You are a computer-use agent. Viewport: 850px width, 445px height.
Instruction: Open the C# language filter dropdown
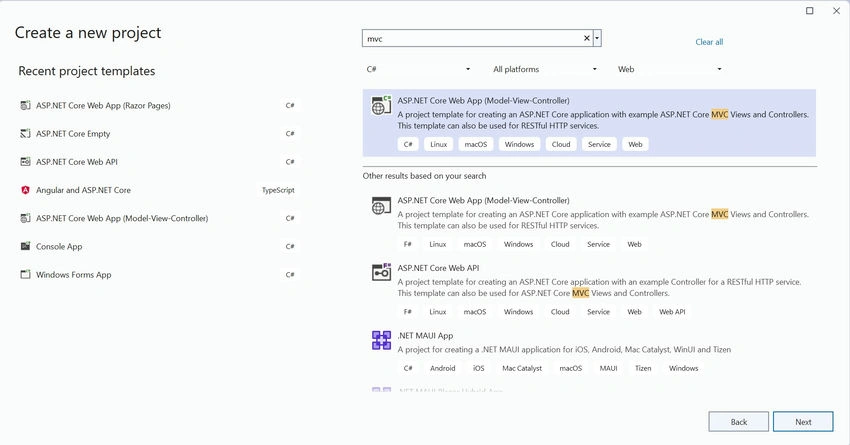(x=418, y=69)
